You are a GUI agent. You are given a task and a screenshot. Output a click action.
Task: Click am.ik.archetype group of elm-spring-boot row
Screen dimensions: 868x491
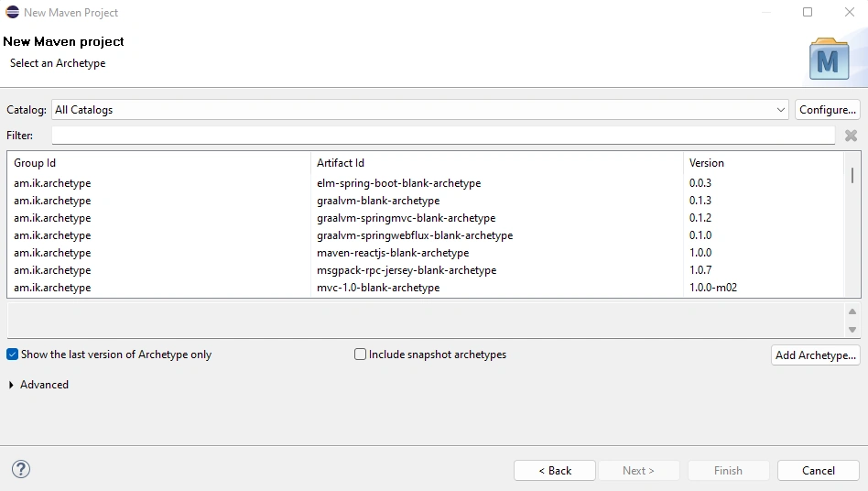52,183
